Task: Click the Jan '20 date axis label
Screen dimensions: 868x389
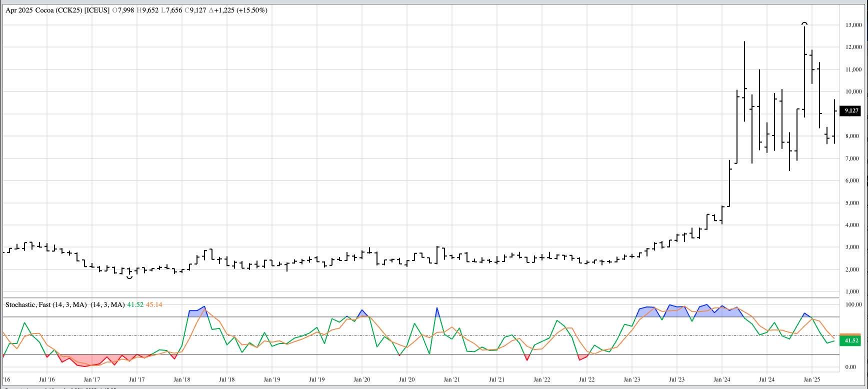Action: (x=361, y=379)
